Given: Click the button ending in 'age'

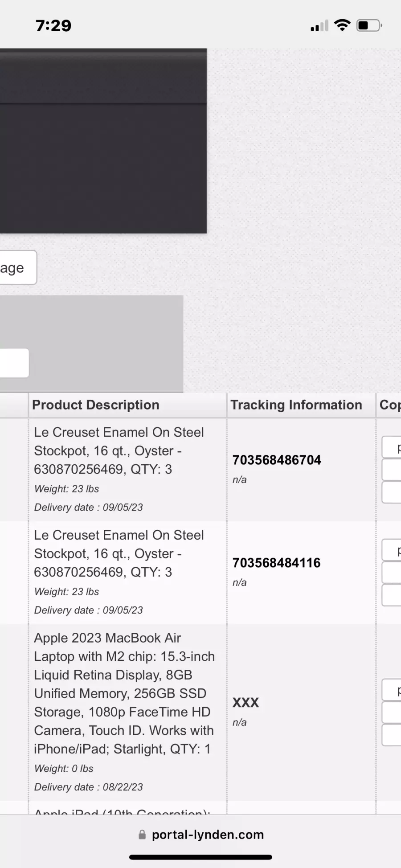Looking at the screenshot, I should pyautogui.click(x=18, y=267).
